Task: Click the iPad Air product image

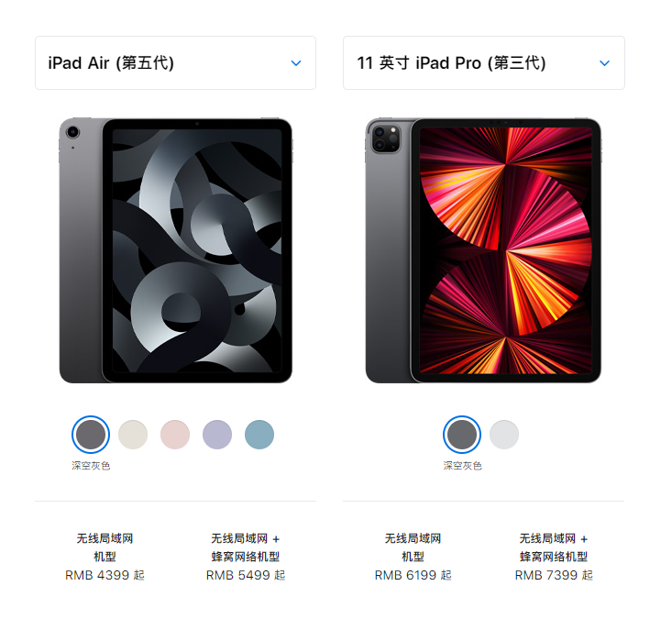Action: pos(176,250)
